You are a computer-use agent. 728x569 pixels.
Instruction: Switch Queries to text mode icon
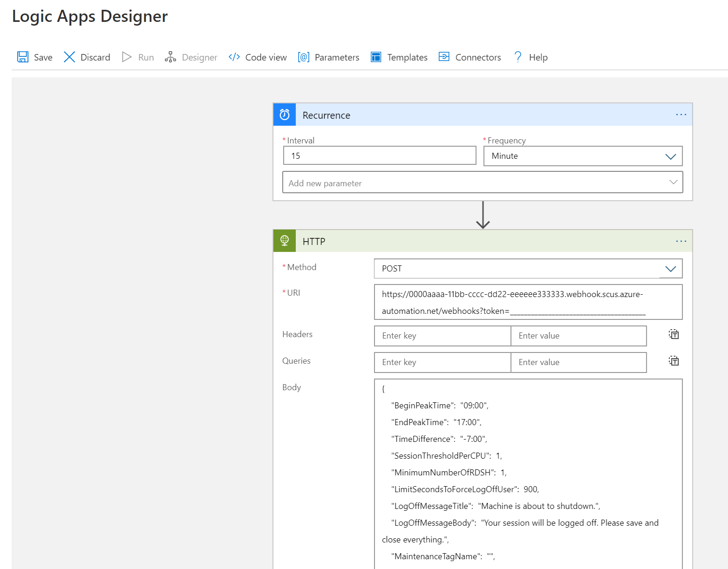pos(674,361)
